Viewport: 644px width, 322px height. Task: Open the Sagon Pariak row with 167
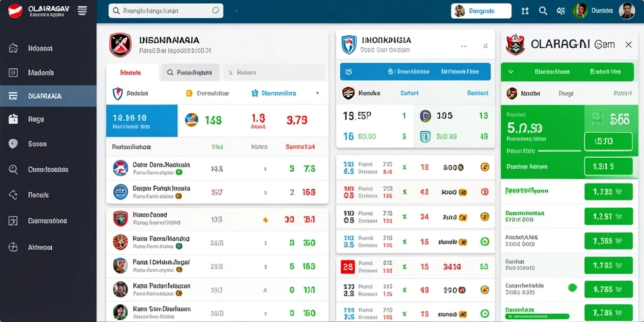tap(217, 192)
